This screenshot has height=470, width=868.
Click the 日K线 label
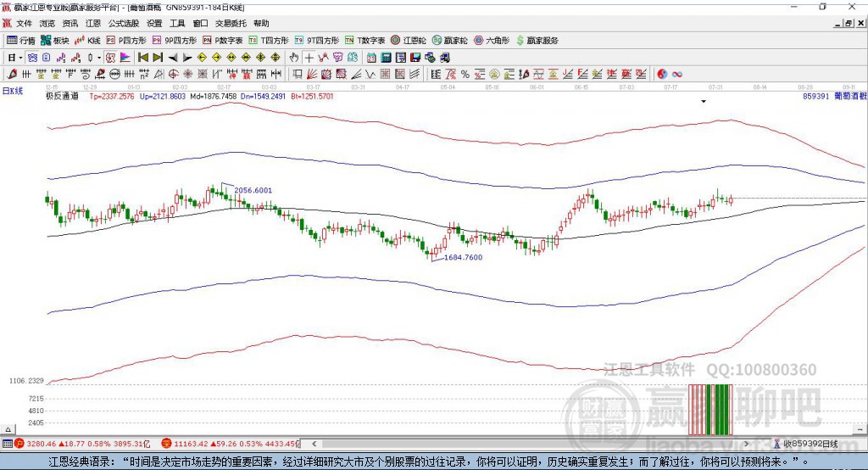coord(13,91)
